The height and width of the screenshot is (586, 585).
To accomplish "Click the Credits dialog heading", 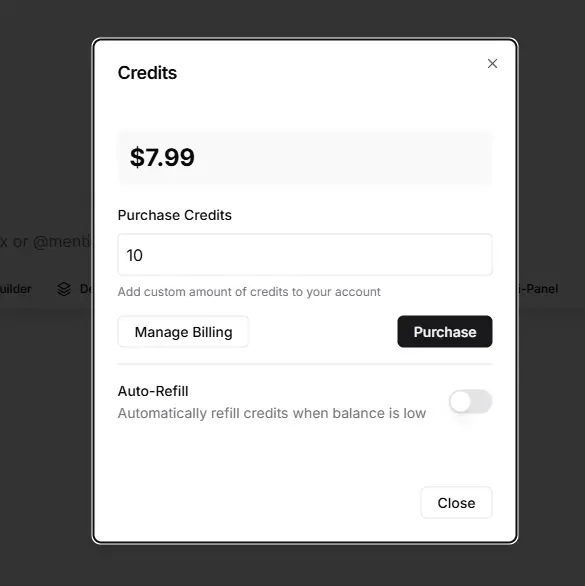I will point(147,73).
